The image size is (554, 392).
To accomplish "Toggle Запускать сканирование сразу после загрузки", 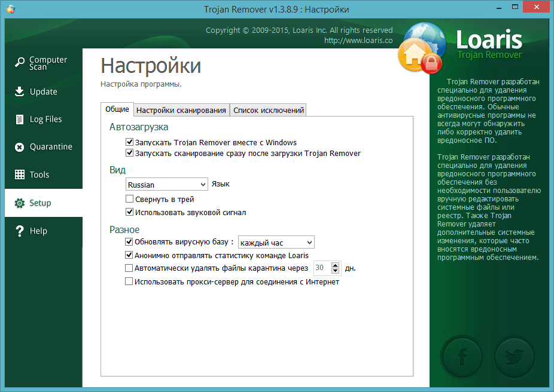I will coord(129,153).
